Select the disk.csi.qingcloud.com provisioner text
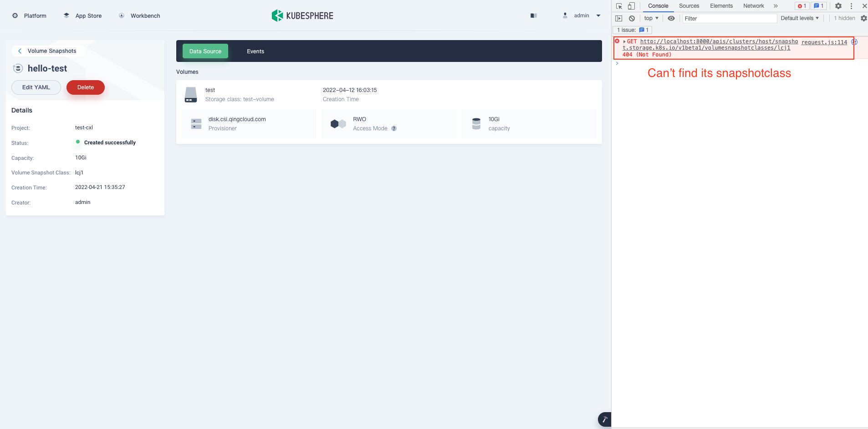The height and width of the screenshot is (429, 868). tap(237, 119)
